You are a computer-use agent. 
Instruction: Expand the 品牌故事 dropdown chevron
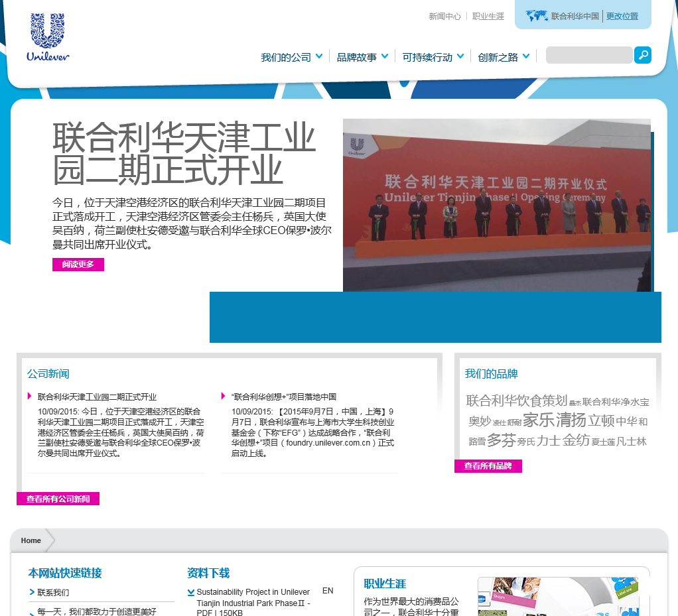point(385,56)
